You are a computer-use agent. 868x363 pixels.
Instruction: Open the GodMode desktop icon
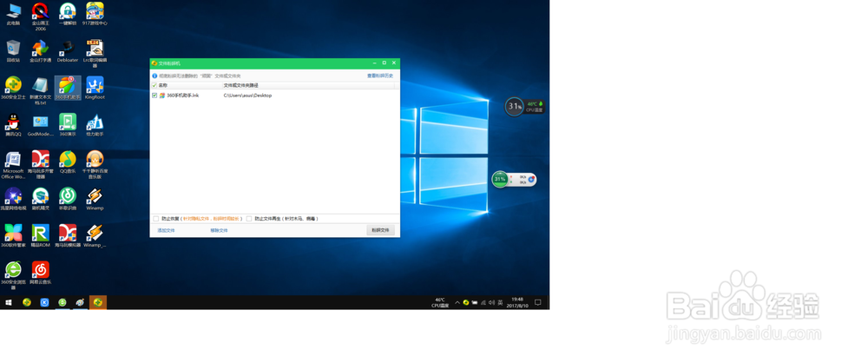click(x=41, y=125)
